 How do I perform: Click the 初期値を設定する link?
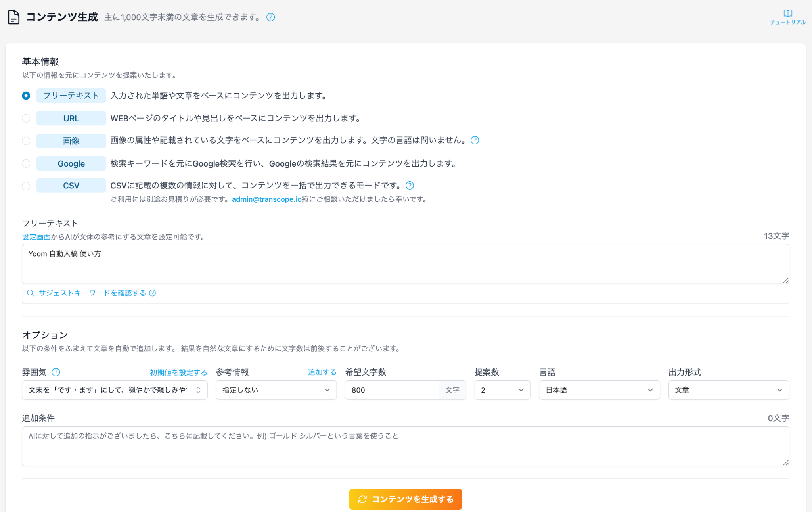(178, 372)
